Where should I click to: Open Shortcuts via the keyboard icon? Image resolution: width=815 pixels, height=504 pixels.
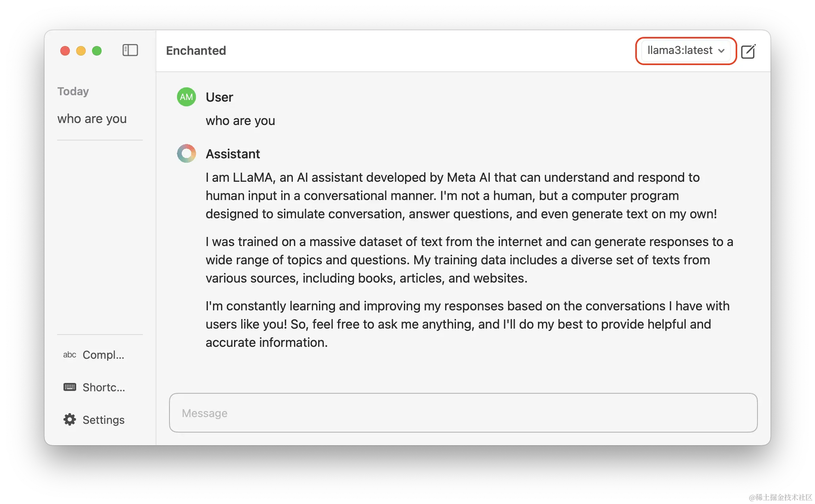click(69, 387)
